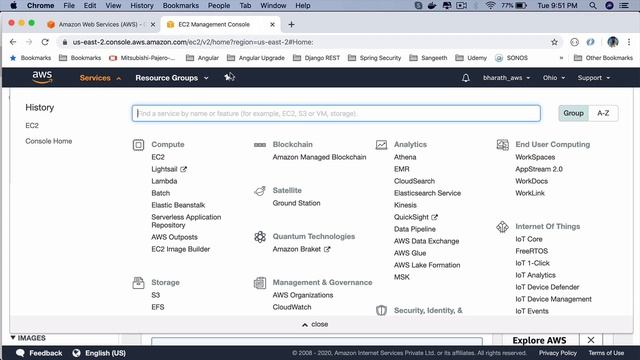Click the Chrome profile avatar
Image resolution: width=640 pixels, height=360 pixels.
pos(613,42)
